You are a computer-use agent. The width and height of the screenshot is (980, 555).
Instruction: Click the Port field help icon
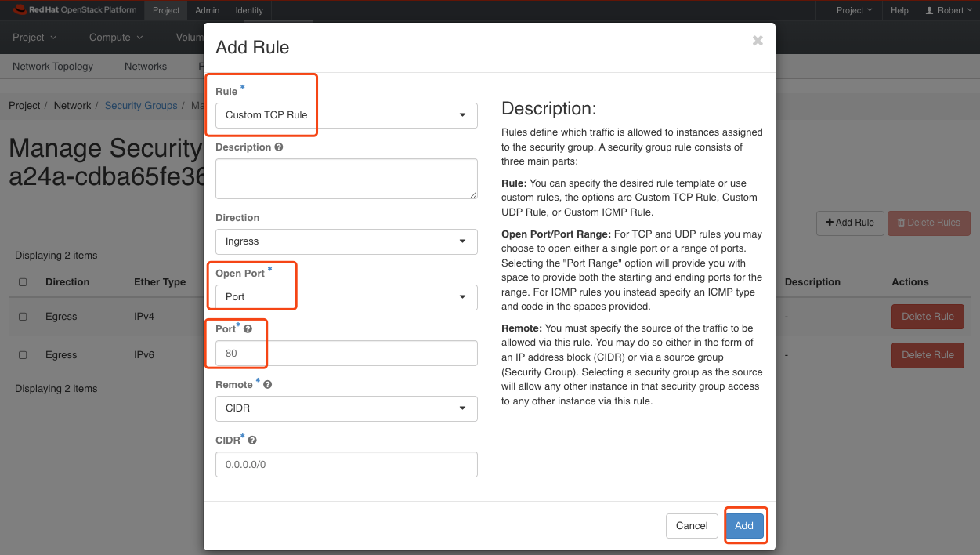click(x=248, y=328)
